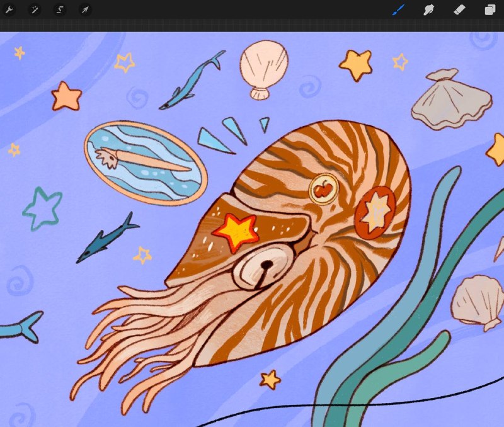Tap the dark blue shark drawing
504x427 pixels.
pyautogui.click(x=107, y=238)
